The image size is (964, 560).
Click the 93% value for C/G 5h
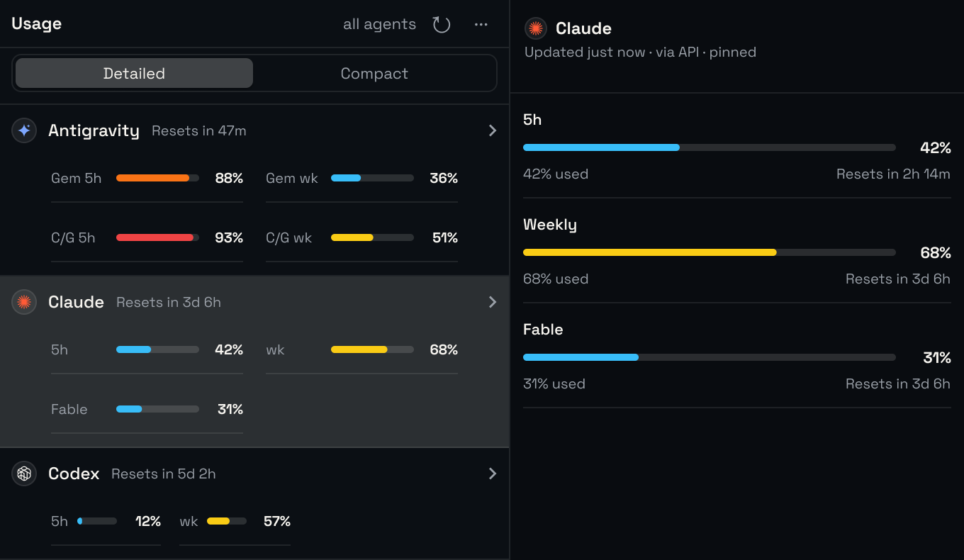click(229, 238)
